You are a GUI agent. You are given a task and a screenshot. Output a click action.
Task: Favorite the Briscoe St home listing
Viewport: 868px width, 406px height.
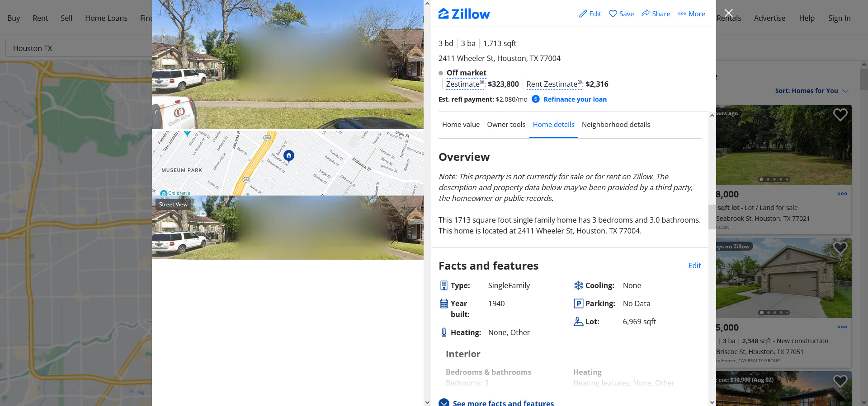(840, 247)
